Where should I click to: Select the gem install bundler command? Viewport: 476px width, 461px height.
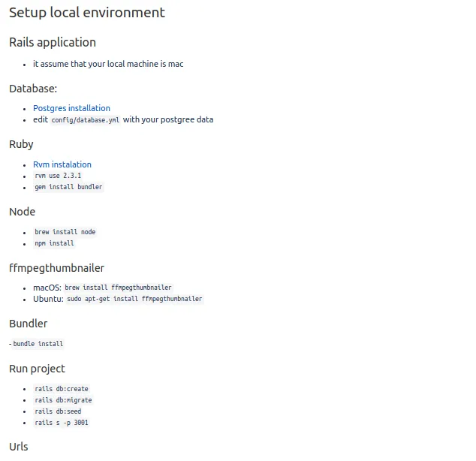(68, 187)
